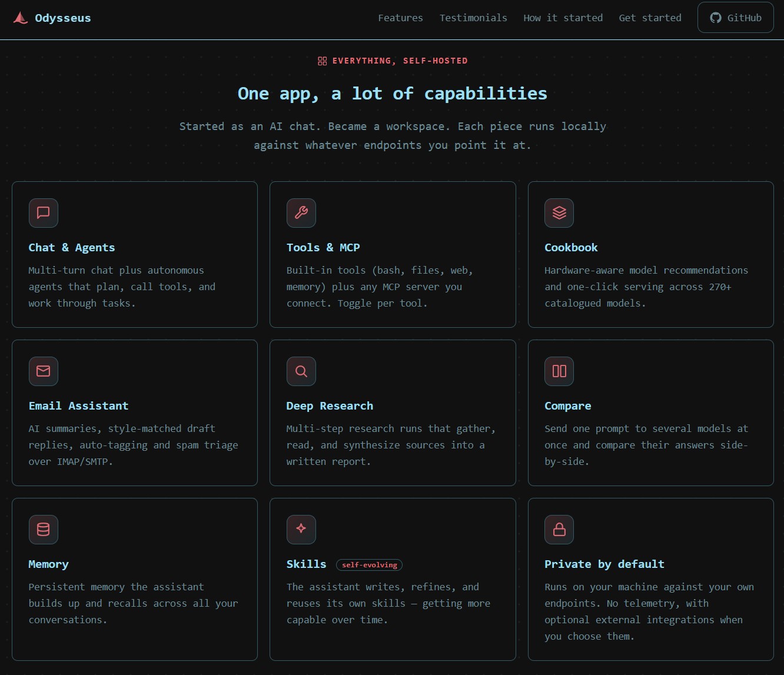Image resolution: width=784 pixels, height=675 pixels.
Task: Click the Skills sparkle icon
Action: (301, 530)
